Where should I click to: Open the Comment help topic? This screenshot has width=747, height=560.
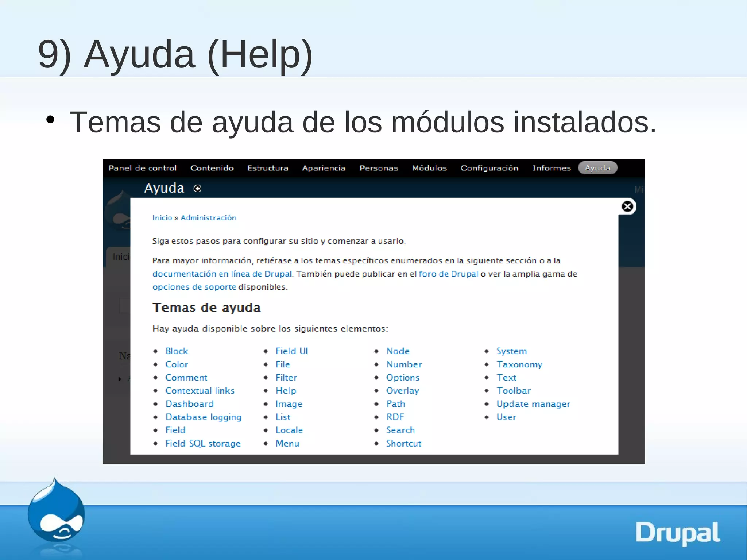(x=186, y=377)
